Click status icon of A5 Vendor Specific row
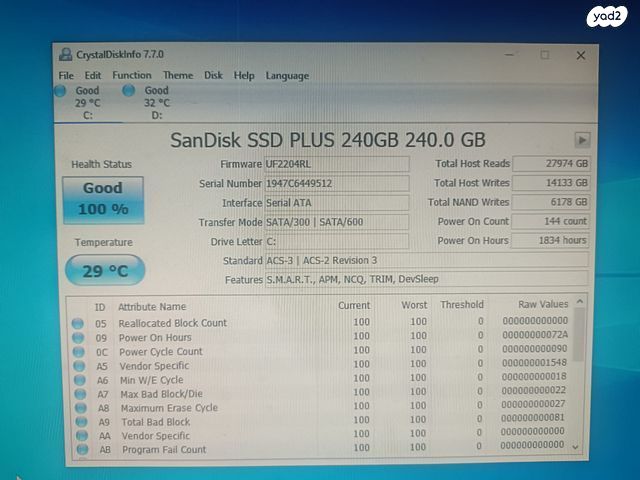640x480 pixels. [79, 366]
